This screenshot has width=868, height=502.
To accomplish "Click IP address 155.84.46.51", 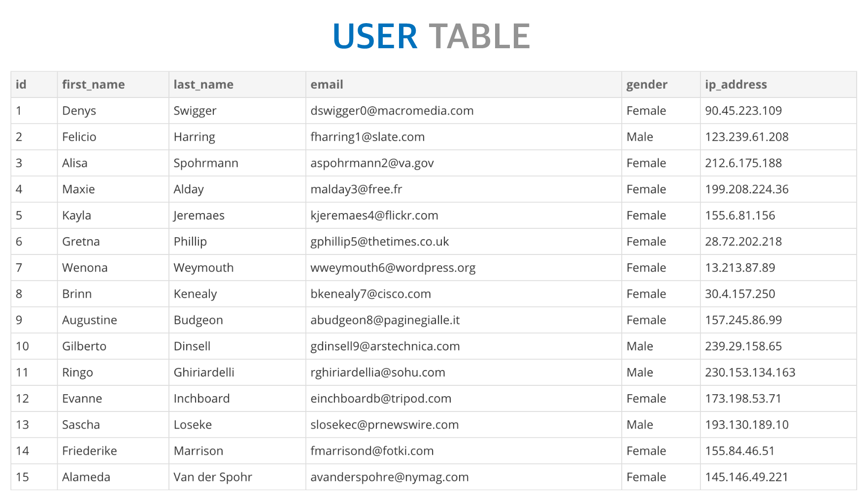I will point(740,451).
